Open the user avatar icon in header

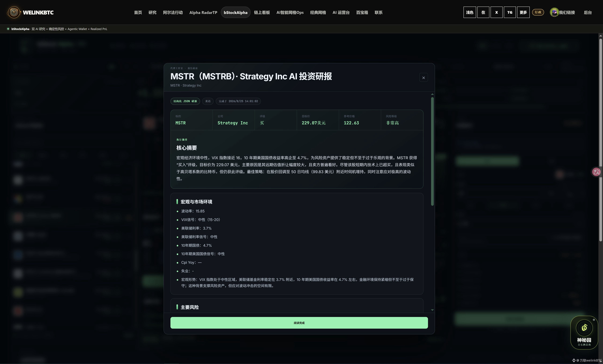(554, 12)
